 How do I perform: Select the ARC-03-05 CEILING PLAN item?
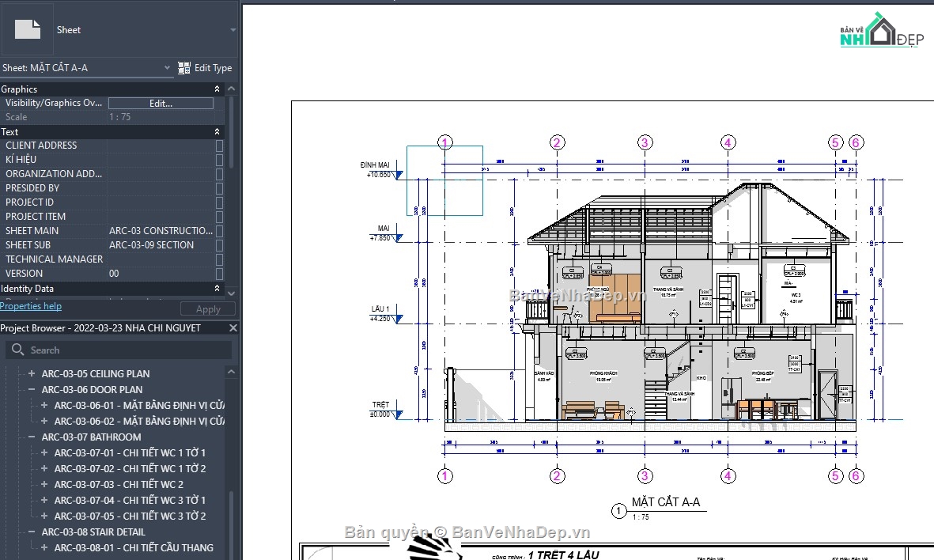[96, 373]
